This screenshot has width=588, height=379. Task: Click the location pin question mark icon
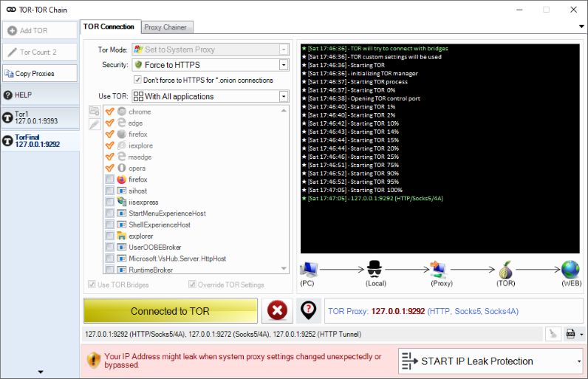point(308,311)
